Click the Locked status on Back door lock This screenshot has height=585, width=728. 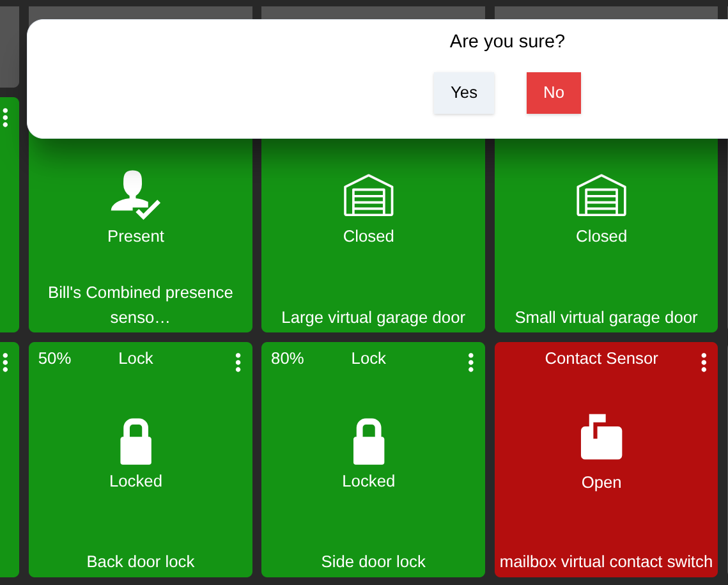pos(136,481)
